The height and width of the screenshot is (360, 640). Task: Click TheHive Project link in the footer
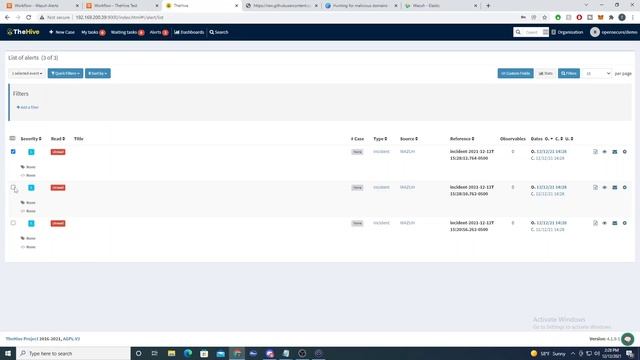[x=21, y=339]
